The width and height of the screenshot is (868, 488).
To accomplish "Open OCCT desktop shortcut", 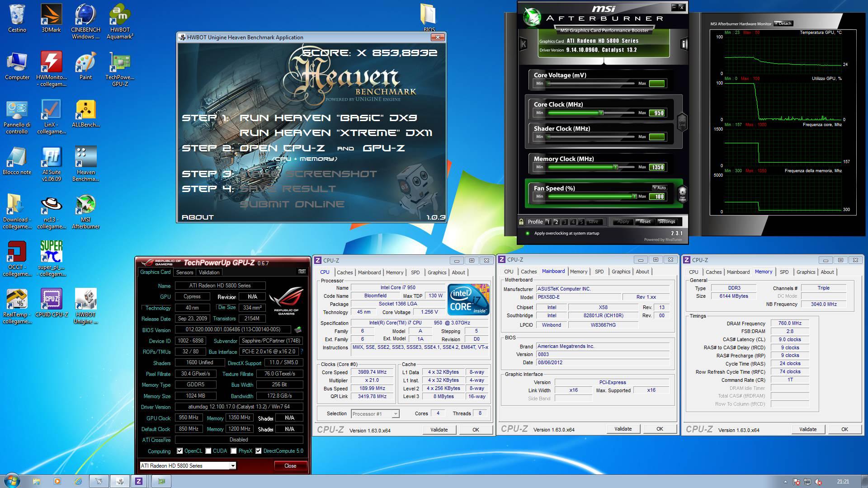I will click(x=17, y=258).
